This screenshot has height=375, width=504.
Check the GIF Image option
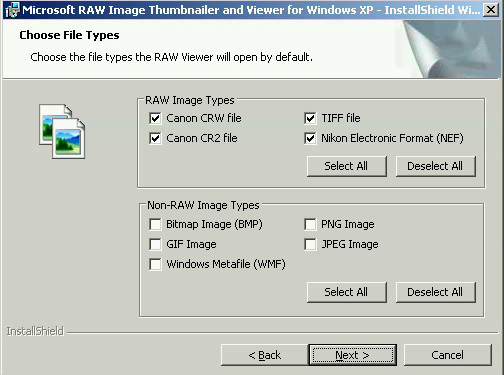coord(155,244)
